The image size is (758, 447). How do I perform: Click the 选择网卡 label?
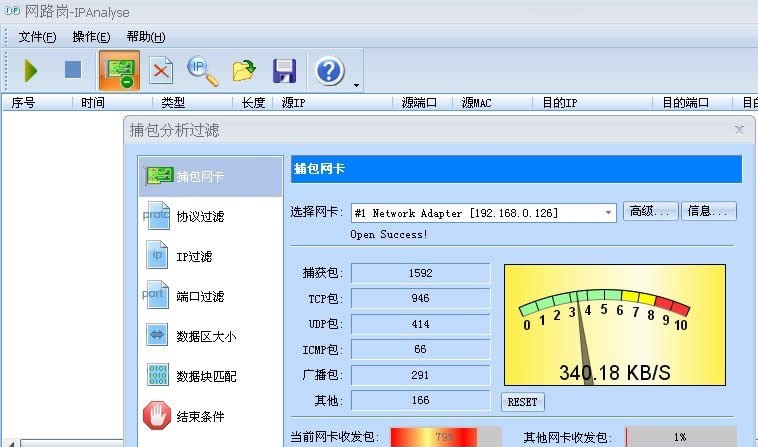(x=316, y=212)
